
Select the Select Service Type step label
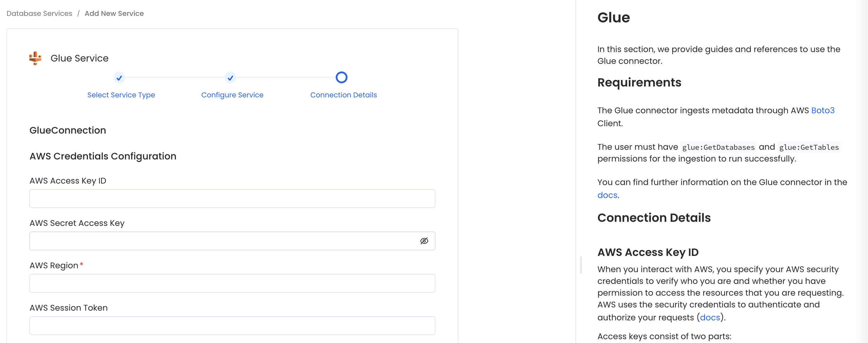coord(121,95)
